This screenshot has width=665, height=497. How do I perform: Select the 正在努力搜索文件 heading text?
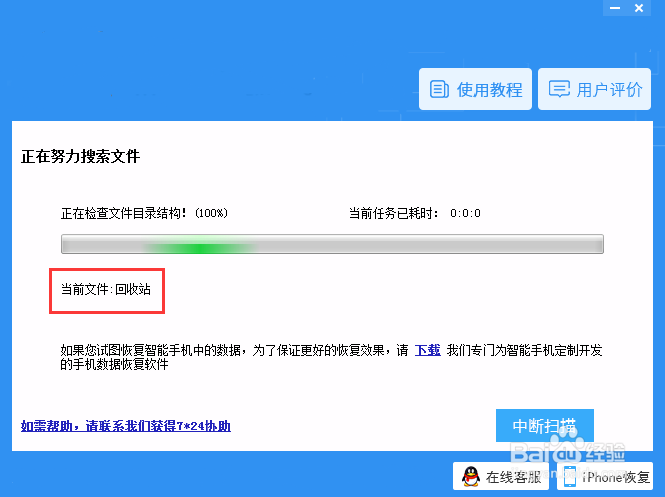tap(81, 156)
